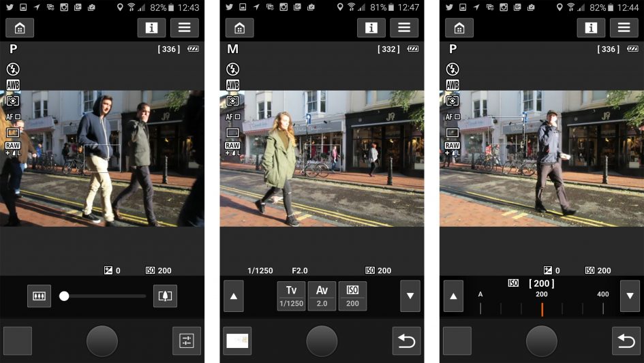The height and width of the screenshot is (363, 644).
Task: Select the ISO 200 button beside Av
Action: pyautogui.click(x=352, y=296)
